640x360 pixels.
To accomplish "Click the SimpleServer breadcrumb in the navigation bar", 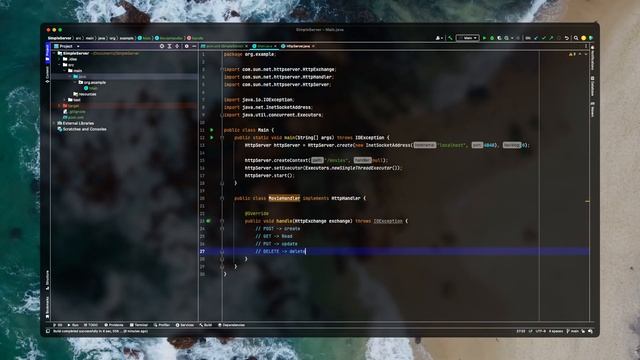I will point(60,38).
